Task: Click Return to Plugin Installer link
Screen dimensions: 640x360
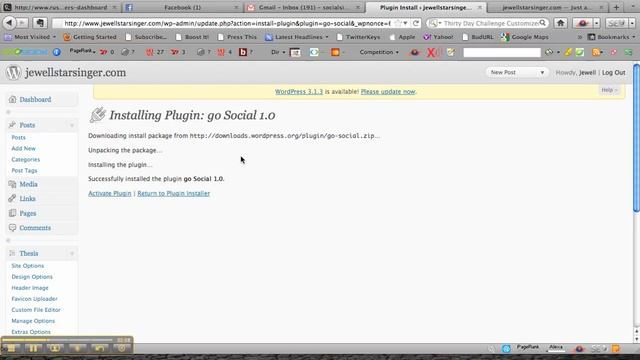Action: click(x=173, y=193)
